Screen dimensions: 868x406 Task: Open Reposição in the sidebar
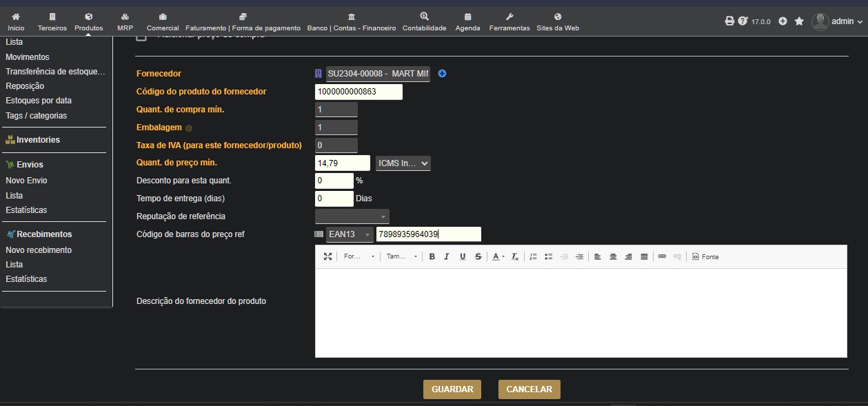(x=25, y=86)
